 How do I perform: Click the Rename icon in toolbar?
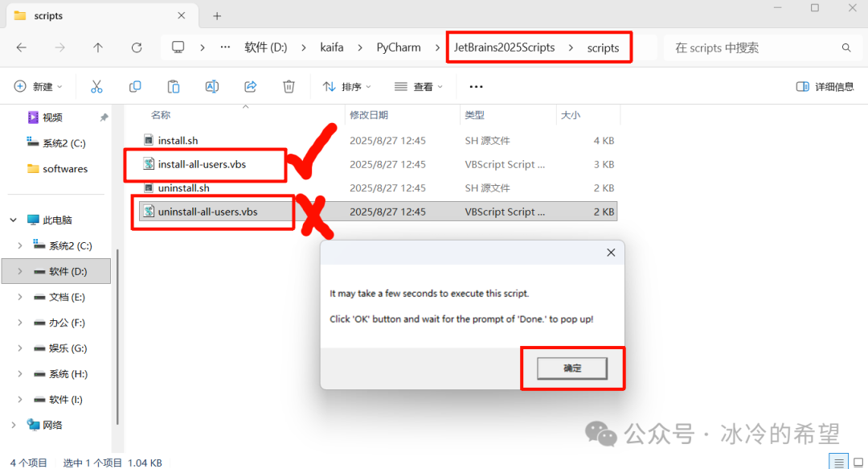[x=212, y=87]
